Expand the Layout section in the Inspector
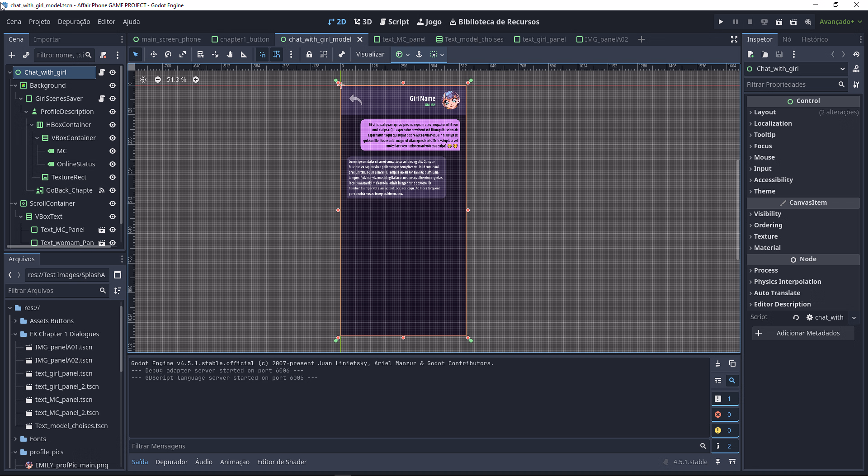Screen dimensions: 868x476 (x=765, y=112)
